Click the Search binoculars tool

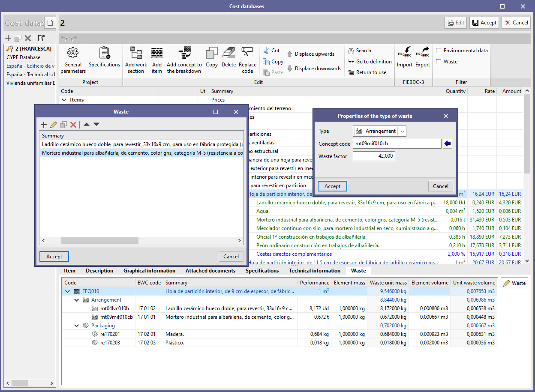click(x=359, y=51)
